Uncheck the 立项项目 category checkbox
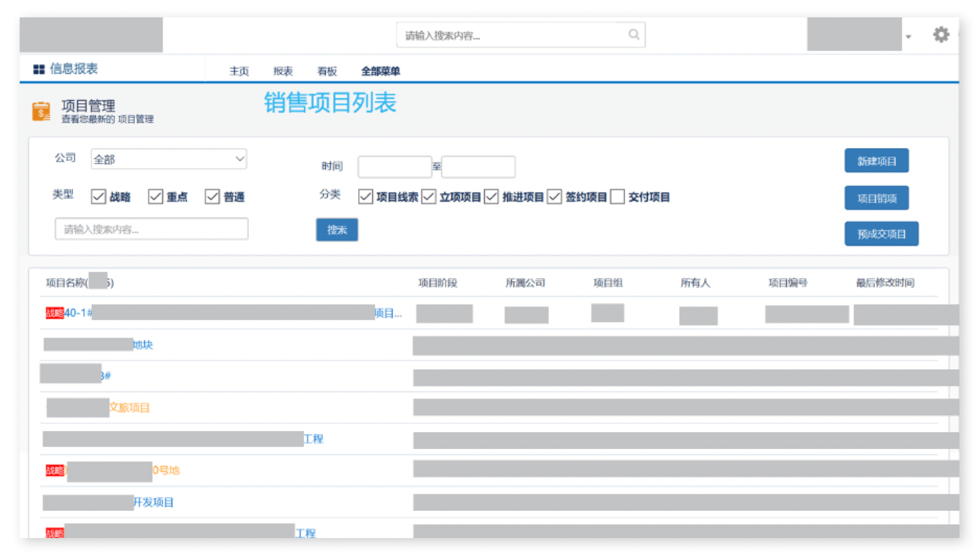The height and width of the screenshot is (560, 978). click(x=428, y=197)
